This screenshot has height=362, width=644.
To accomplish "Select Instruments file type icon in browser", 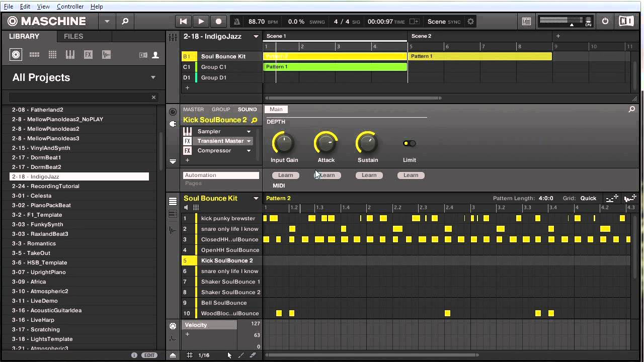I will (x=70, y=55).
